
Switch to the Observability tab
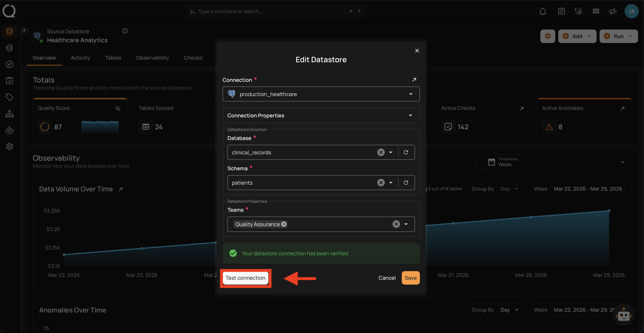coord(152,58)
